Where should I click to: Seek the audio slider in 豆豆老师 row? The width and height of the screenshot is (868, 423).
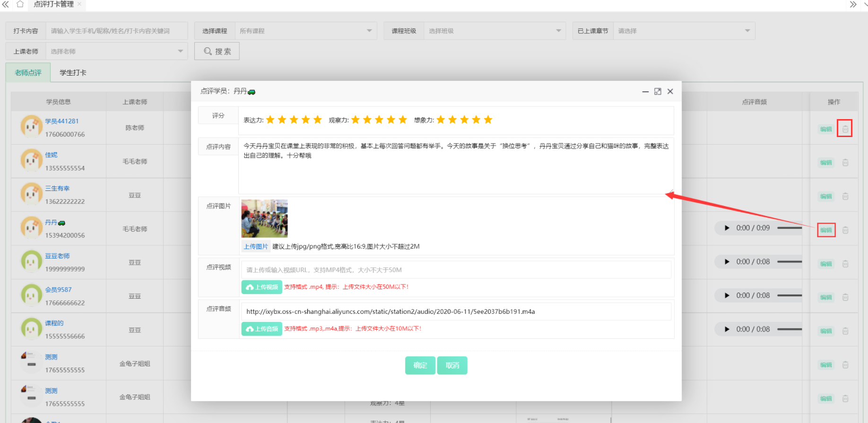pos(790,261)
